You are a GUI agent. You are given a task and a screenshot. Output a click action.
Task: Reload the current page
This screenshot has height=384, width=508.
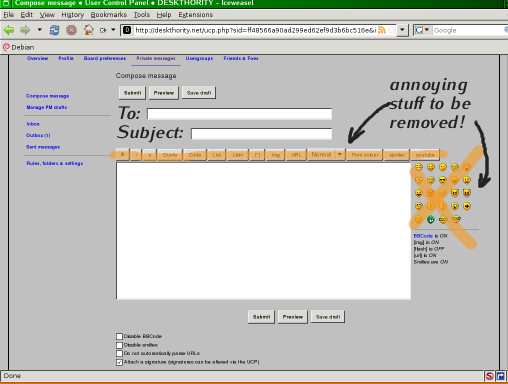[54, 30]
